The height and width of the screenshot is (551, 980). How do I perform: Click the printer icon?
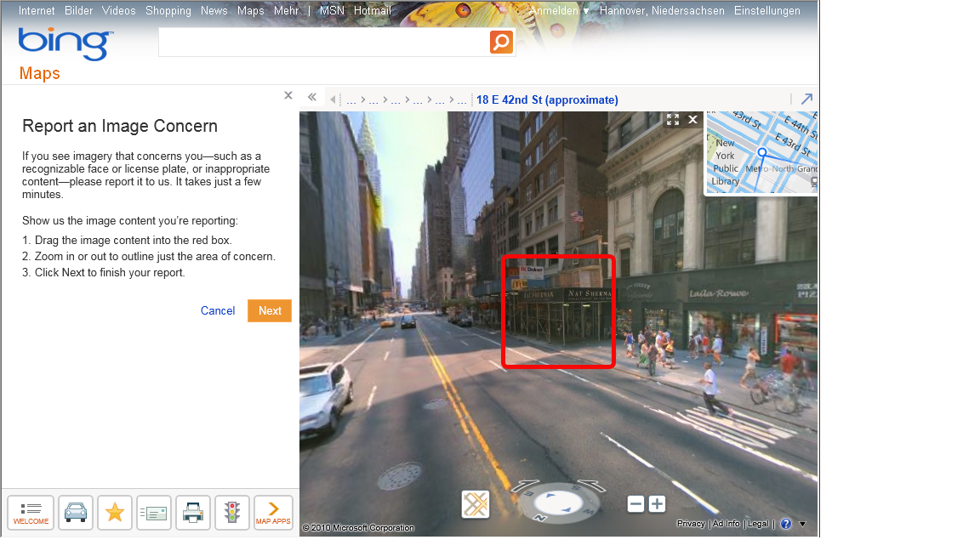(193, 513)
